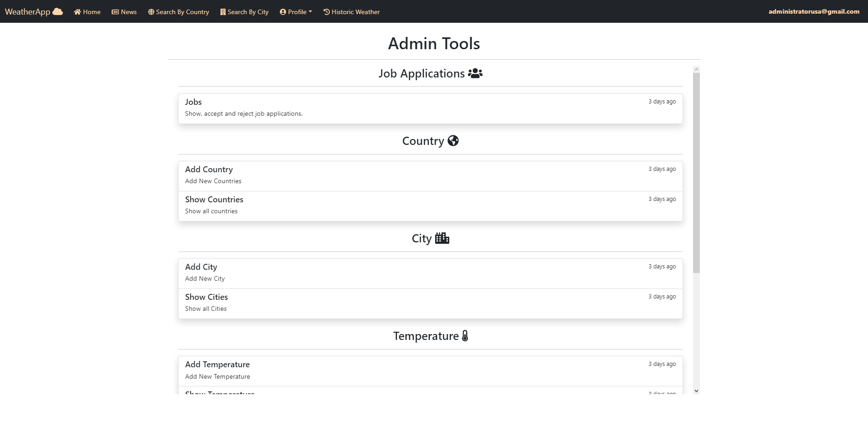868x442 pixels.
Task: Click the building icon next to Search By City
Action: tap(222, 11)
